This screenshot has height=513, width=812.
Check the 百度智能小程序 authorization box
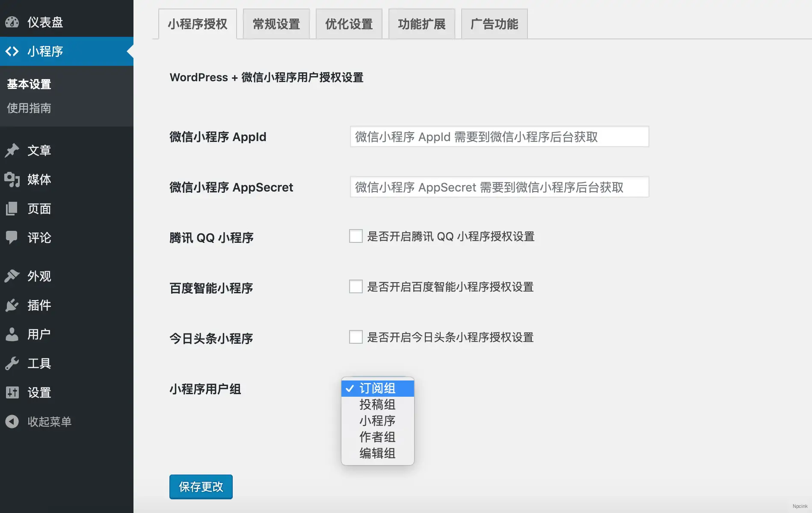coord(356,286)
